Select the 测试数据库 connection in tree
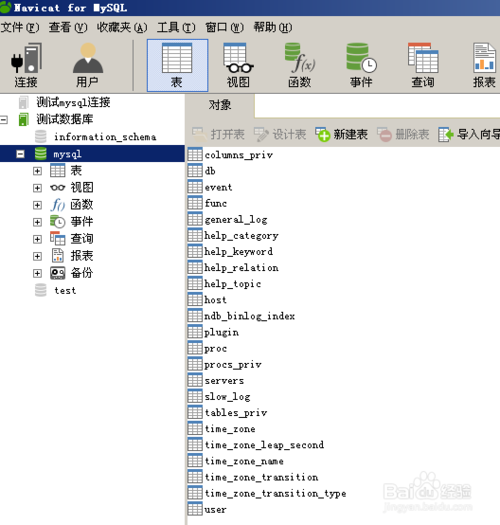Screen dimensions: 500x525 tap(65, 119)
